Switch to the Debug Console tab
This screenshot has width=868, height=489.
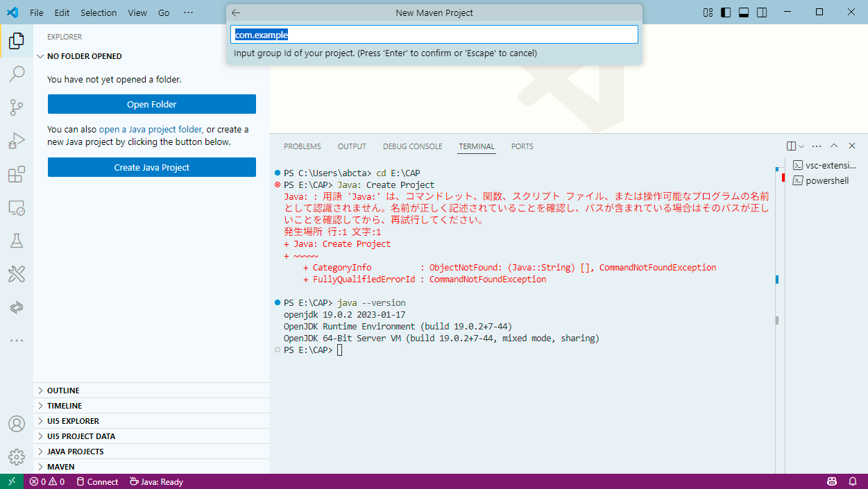click(x=412, y=146)
